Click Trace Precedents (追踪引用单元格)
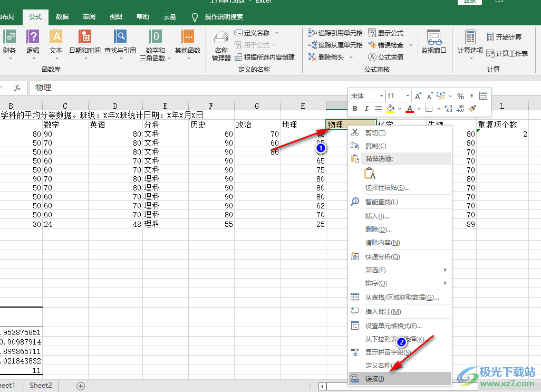 tap(335, 33)
